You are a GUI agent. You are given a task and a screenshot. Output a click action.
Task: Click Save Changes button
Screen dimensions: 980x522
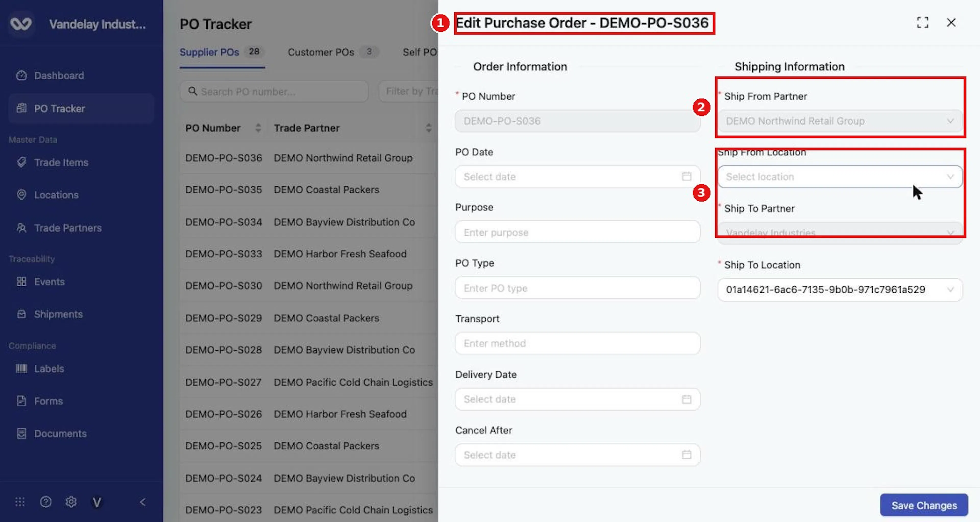[x=924, y=505]
